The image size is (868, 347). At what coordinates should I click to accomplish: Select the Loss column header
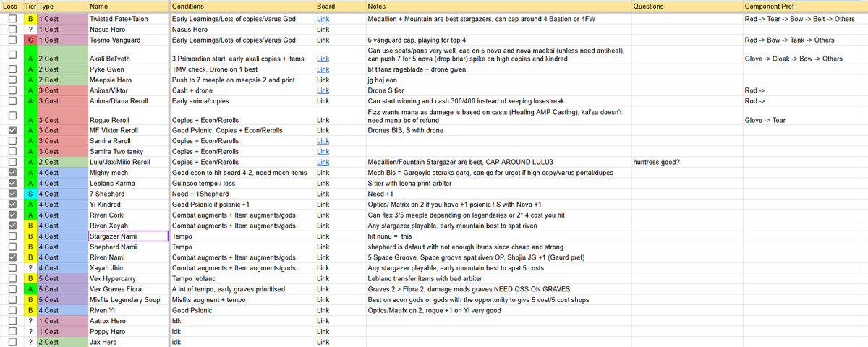point(12,6)
